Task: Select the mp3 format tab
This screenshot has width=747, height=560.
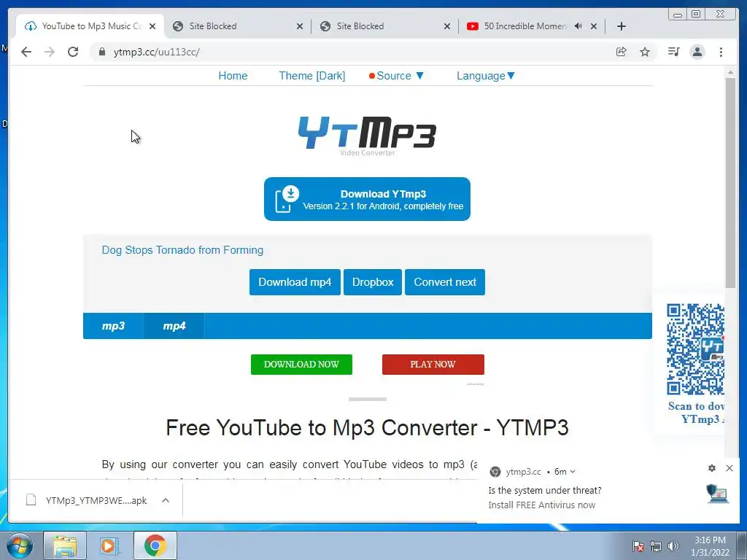Action: [x=113, y=326]
